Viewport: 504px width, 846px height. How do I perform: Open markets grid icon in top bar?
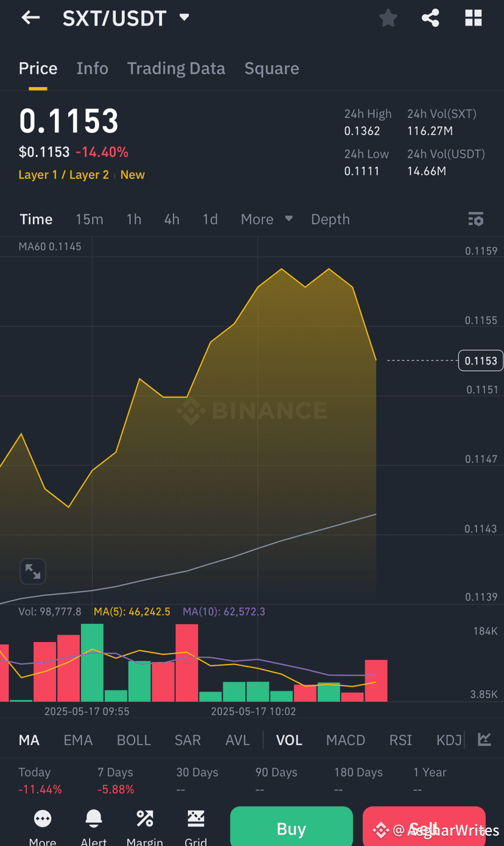click(x=473, y=18)
